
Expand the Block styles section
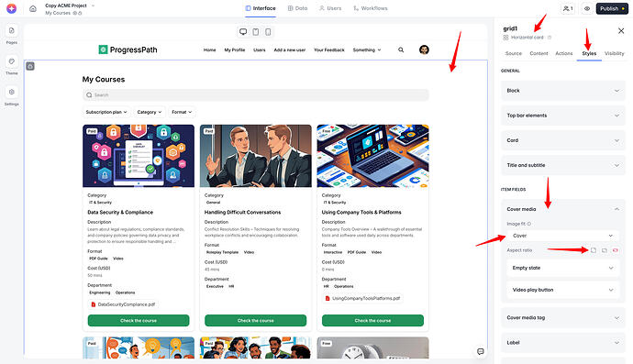point(562,91)
